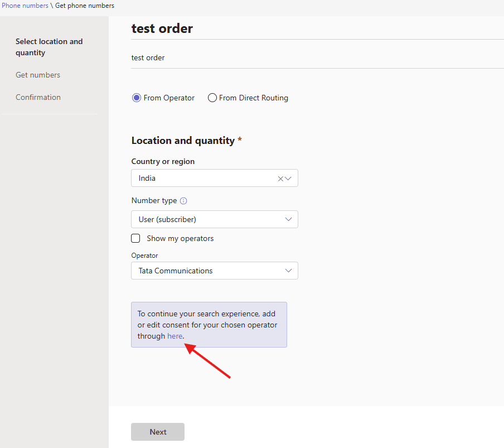Screen dimensions: 504x448
Task: Navigate to Phone numbers breadcrumb link
Action: click(25, 6)
